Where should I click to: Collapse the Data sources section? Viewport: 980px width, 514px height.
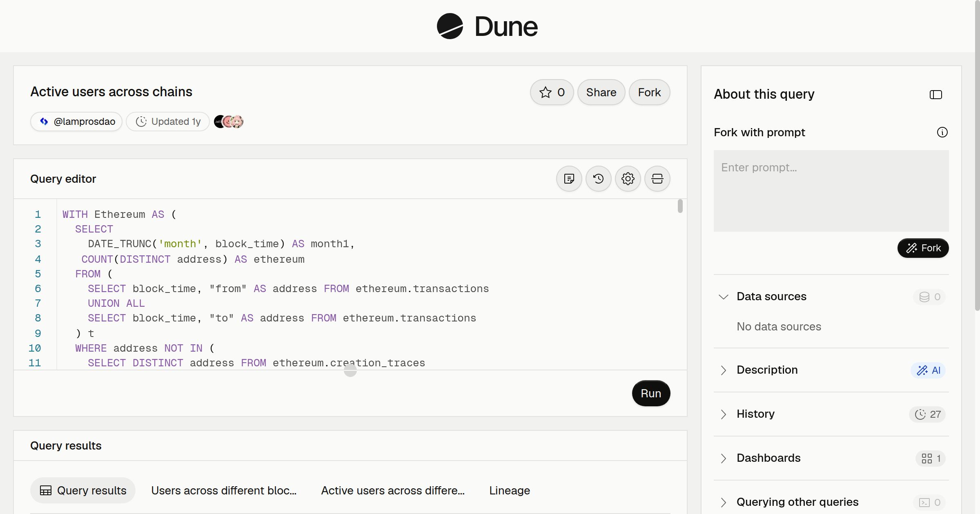coord(724,297)
